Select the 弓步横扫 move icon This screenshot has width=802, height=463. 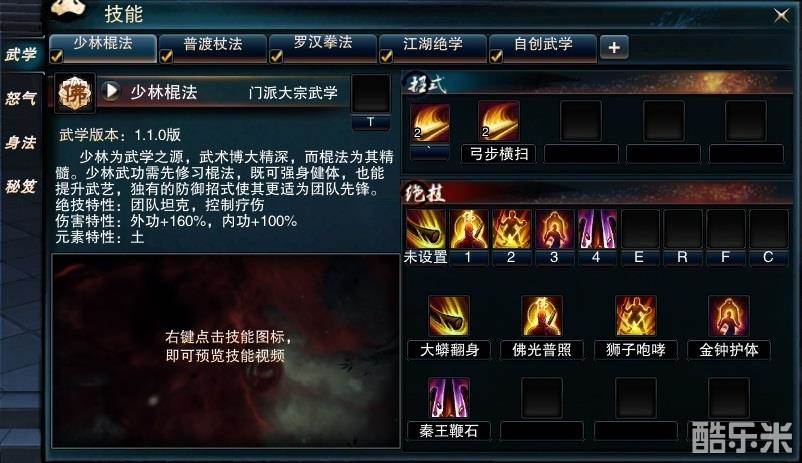[x=499, y=121]
